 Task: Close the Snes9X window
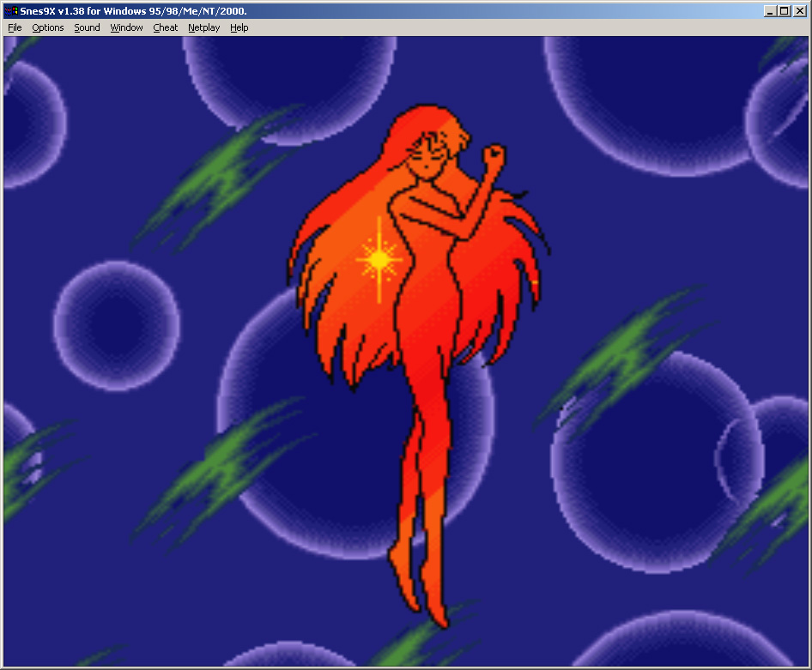[800, 11]
